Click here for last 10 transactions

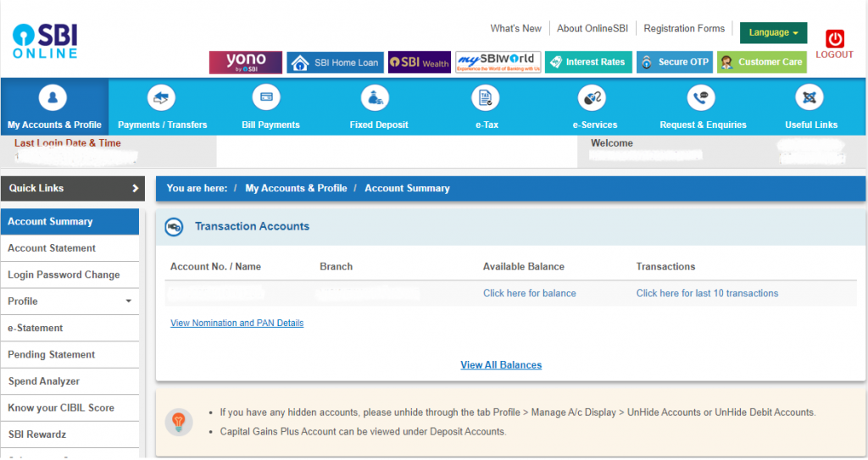coord(707,293)
